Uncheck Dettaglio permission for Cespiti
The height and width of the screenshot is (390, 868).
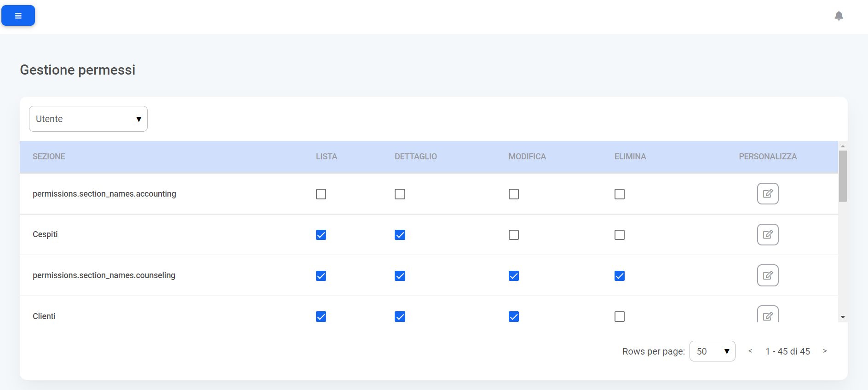tap(400, 235)
